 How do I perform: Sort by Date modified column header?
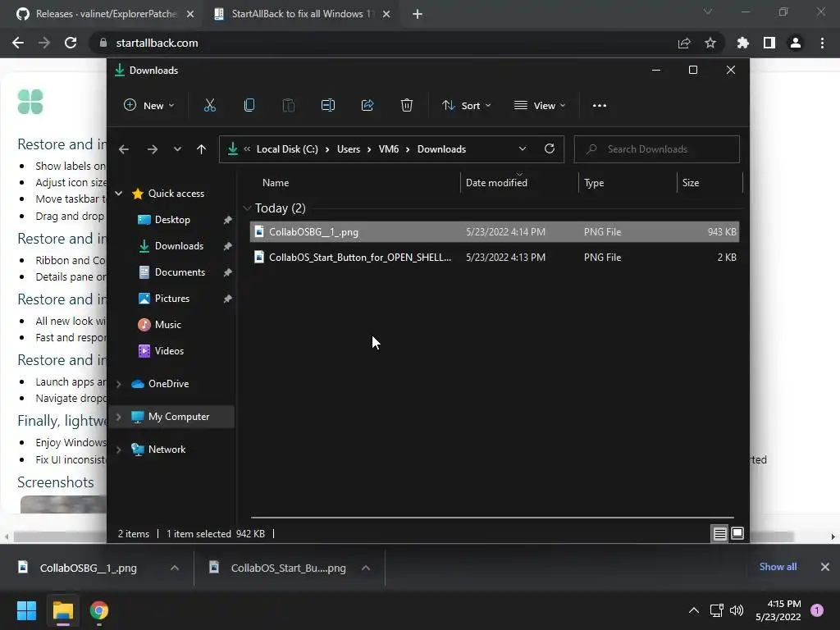click(x=496, y=183)
